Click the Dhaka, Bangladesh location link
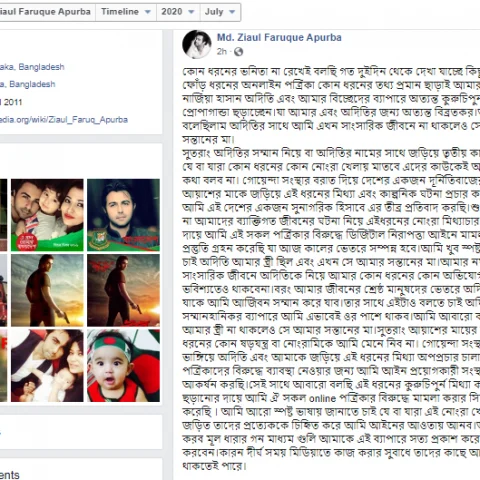This screenshot has height=480, width=480. tap(32, 67)
